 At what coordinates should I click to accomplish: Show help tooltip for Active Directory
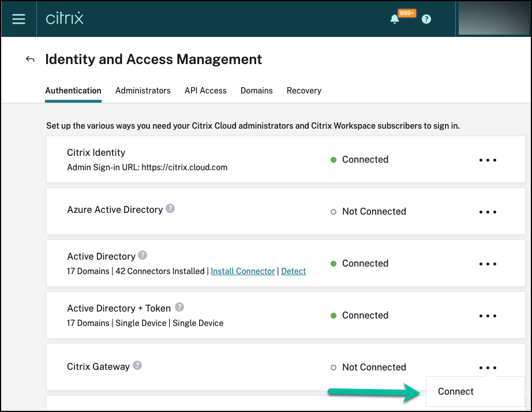(x=143, y=255)
